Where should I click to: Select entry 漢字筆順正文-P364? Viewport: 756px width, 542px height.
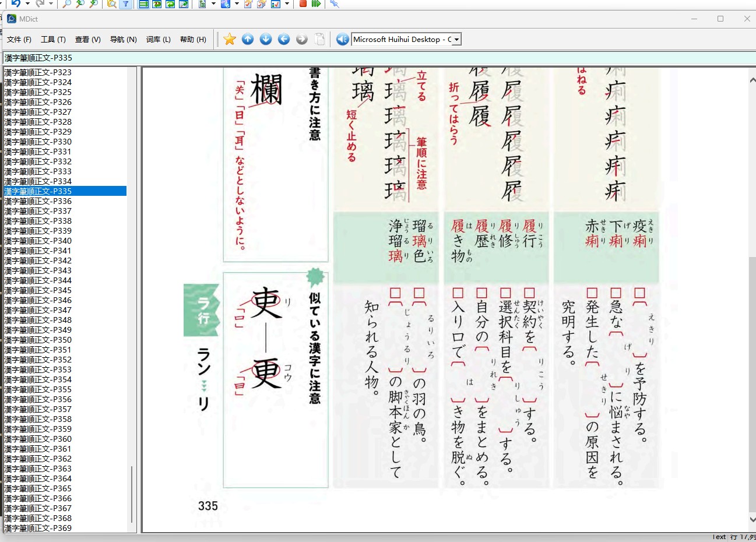point(65,478)
